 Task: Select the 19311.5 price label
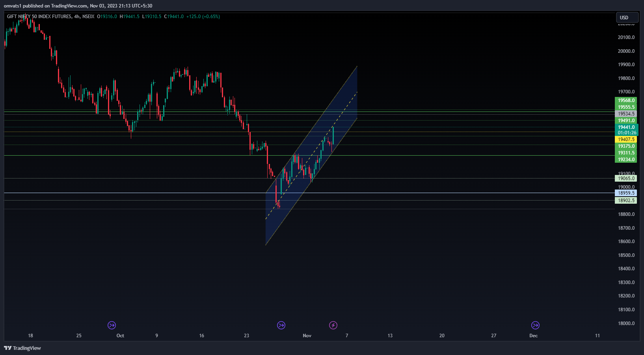point(626,153)
